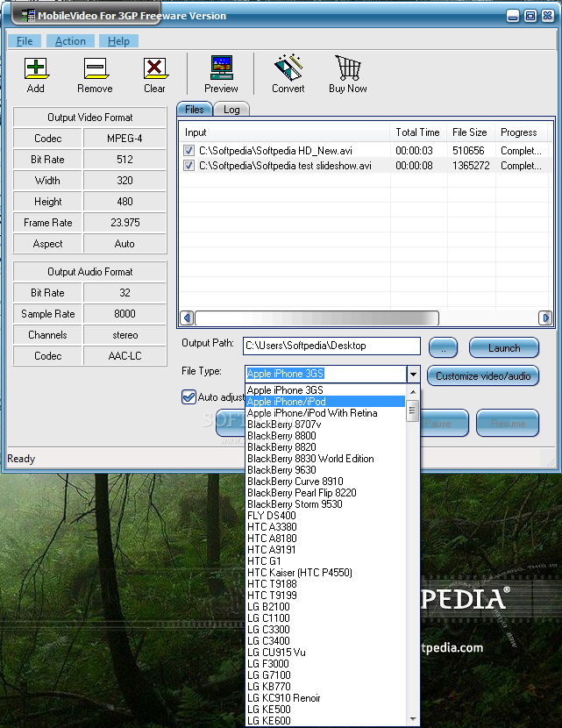Click Aspect value Auto
The width and height of the screenshot is (562, 728).
coord(124,244)
